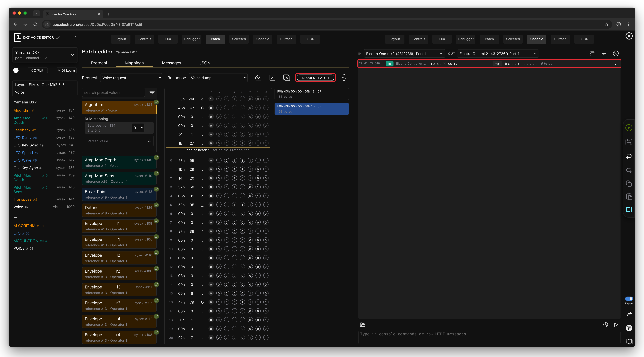Toggle bit 7 of F0h header row

(x=211, y=99)
